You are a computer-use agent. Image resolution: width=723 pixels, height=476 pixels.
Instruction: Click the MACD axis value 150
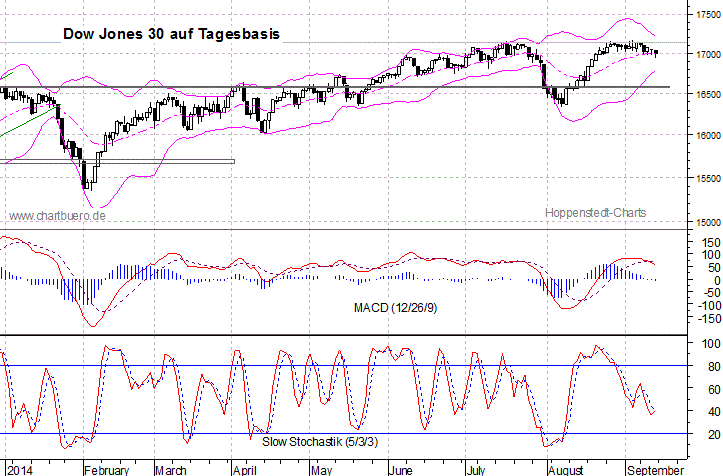coord(711,243)
